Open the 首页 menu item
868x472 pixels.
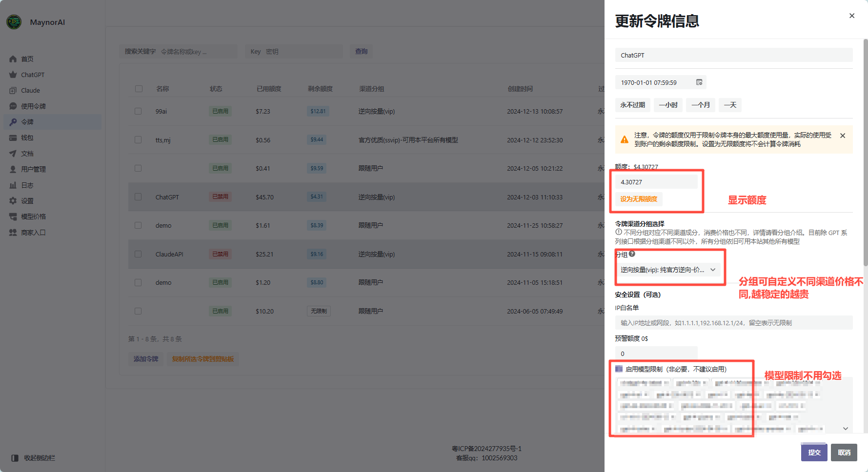tap(52, 59)
